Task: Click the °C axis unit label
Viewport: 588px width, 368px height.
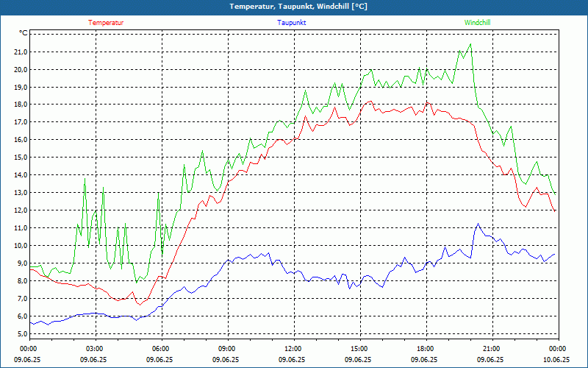Action: point(24,33)
